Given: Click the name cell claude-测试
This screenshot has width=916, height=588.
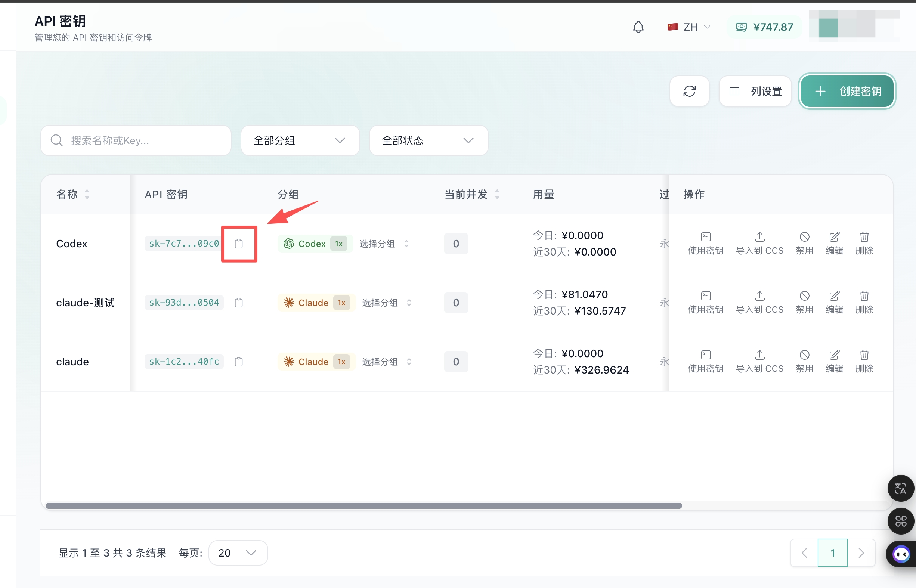Looking at the screenshot, I should pyautogui.click(x=85, y=303).
